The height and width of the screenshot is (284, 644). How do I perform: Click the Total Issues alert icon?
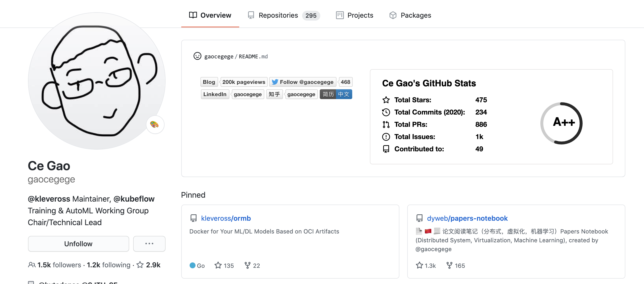386,137
